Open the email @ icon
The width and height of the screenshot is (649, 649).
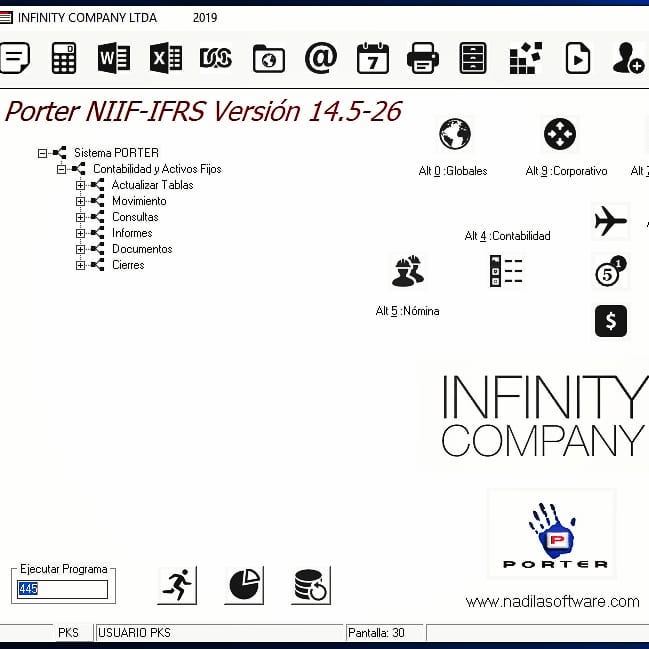(x=321, y=58)
